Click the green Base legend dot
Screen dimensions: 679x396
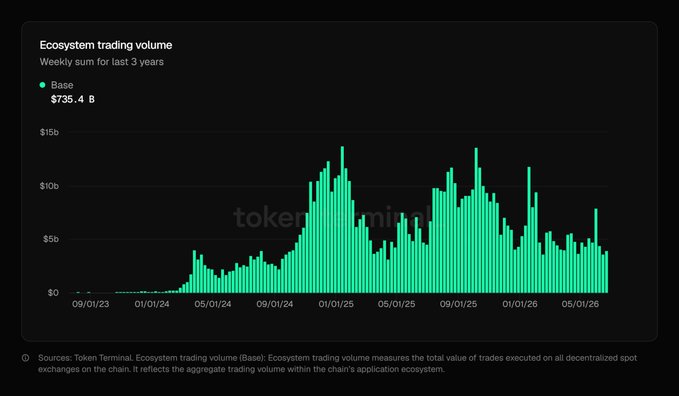pos(42,85)
